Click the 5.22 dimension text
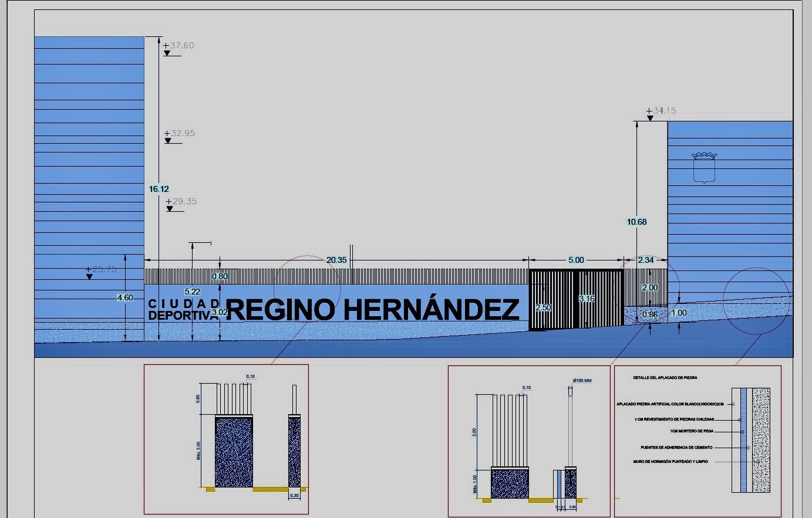The height and width of the screenshot is (518, 812). 192,292
